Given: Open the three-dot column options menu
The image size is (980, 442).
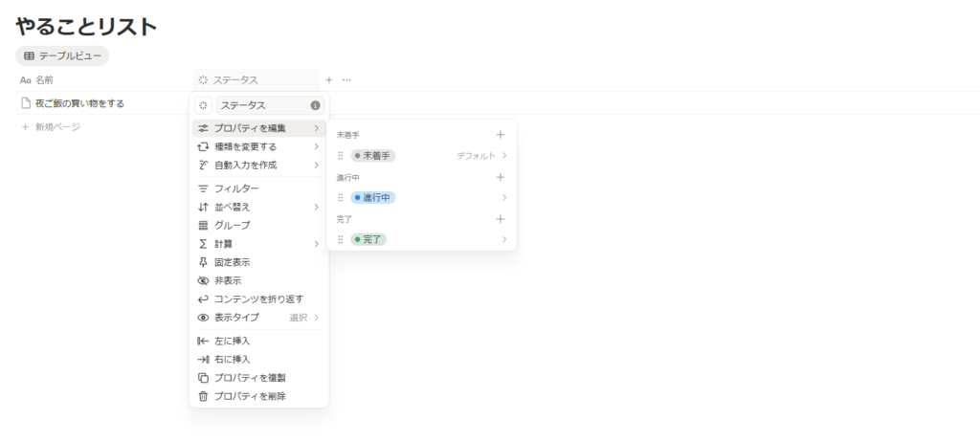Looking at the screenshot, I should [346, 80].
